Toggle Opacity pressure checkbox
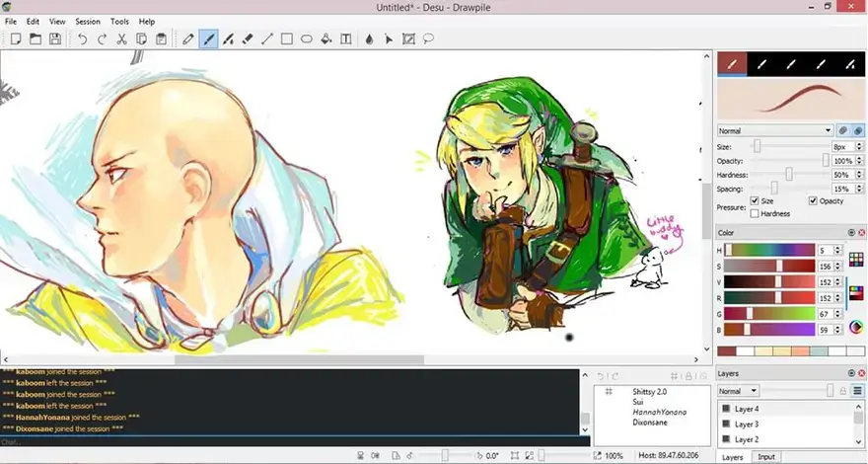 click(813, 200)
